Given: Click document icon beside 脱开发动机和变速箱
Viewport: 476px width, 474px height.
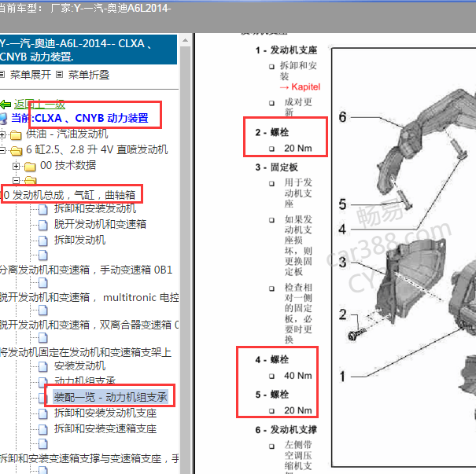Looking at the screenshot, I should (x=43, y=225).
